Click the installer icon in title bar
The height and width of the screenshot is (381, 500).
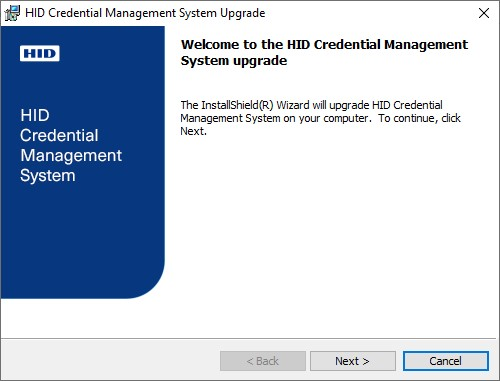12,13
